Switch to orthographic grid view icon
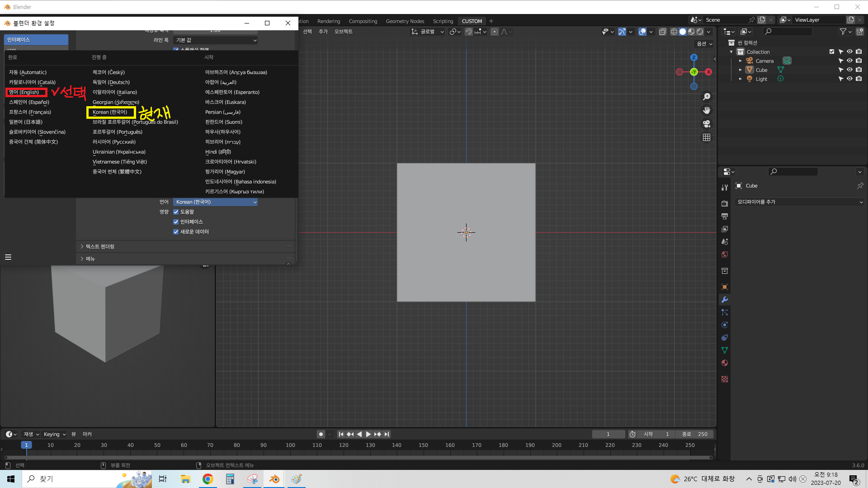Viewport: 868px width, 488px height. click(707, 137)
